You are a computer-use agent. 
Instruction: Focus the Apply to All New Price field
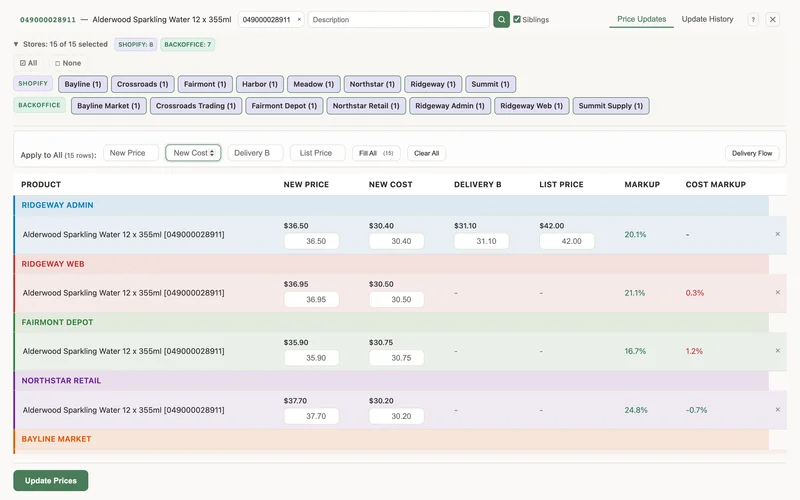point(131,153)
